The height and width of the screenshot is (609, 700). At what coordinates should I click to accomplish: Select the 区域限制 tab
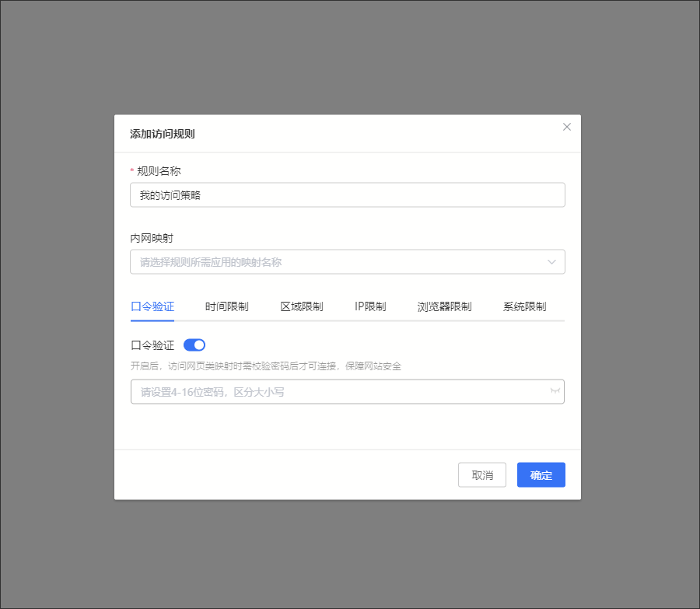302,306
